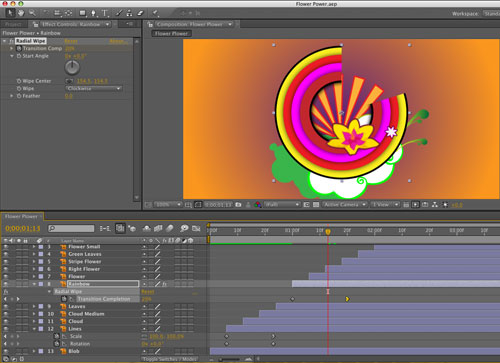Click the Effect Controls vertical scrollbar
Image resolution: width=500 pixels, height=363 pixels.
pyautogui.click(x=136, y=119)
